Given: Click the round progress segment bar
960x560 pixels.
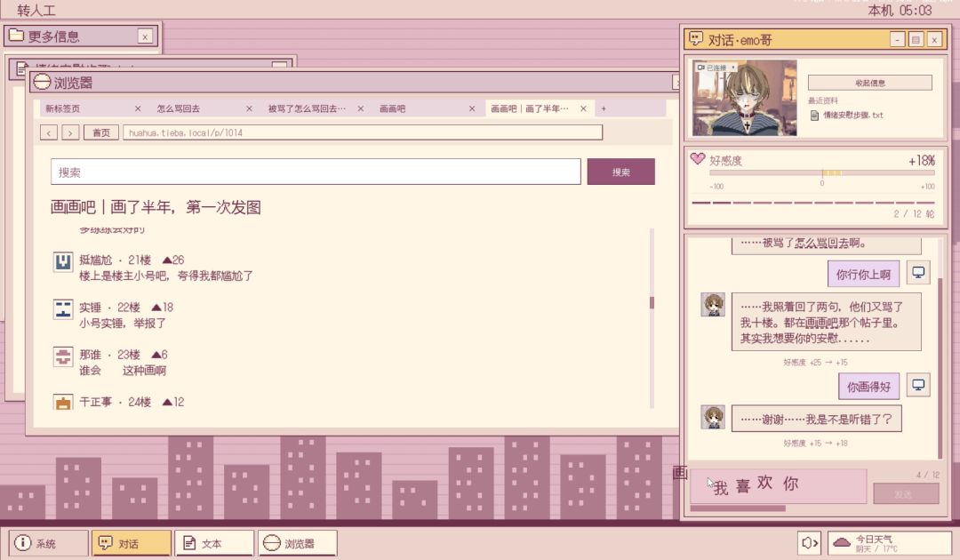Looking at the screenshot, I should (x=813, y=202).
